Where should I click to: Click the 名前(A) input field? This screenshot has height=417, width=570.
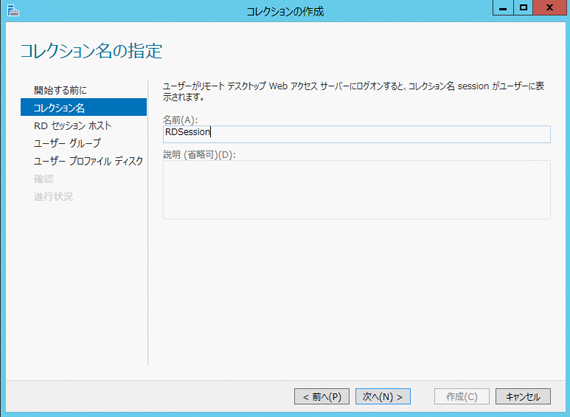pos(357,134)
